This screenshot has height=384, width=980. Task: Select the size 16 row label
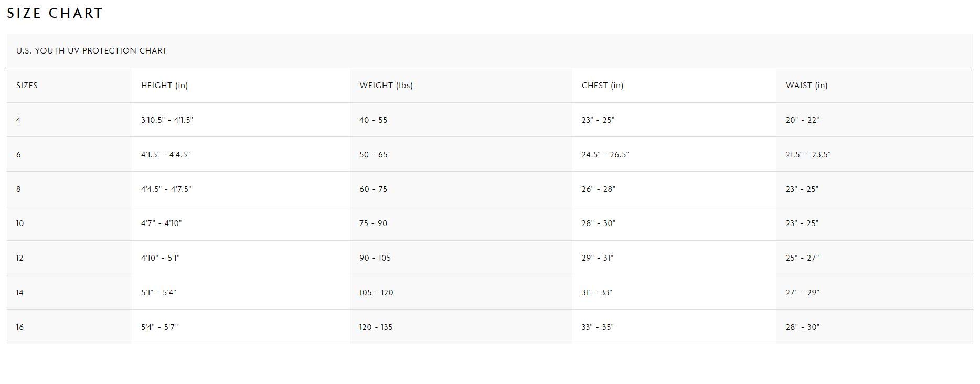click(x=20, y=327)
